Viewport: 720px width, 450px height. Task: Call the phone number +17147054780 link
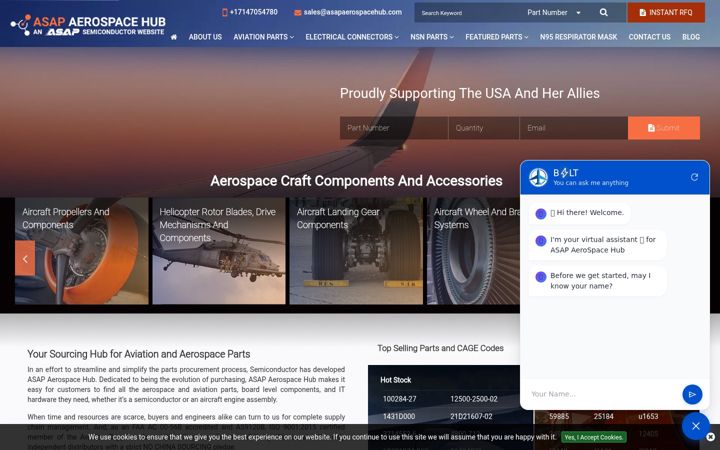pos(253,12)
